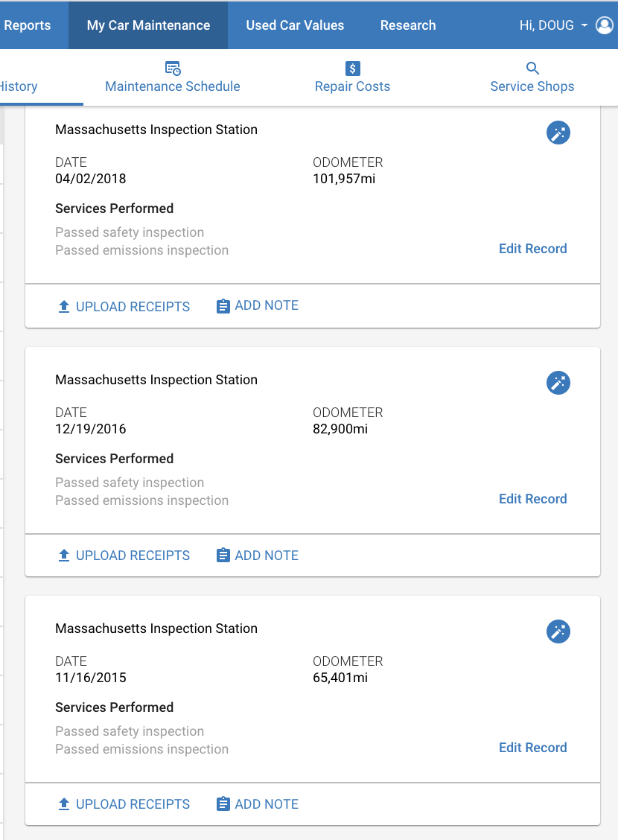The height and width of the screenshot is (840, 618).
Task: Click magic wand icon on 12/19/2016 record
Action: tap(558, 383)
